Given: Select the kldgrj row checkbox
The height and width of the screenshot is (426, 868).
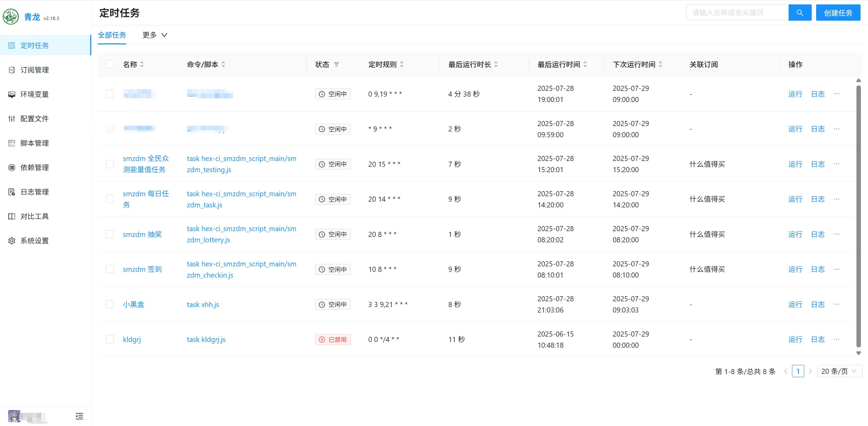Looking at the screenshot, I should point(110,339).
